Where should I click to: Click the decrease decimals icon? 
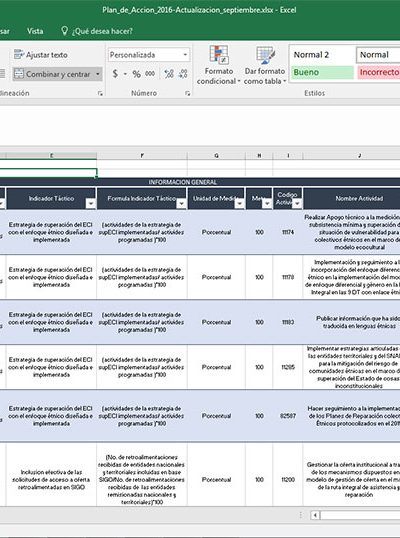point(183,74)
